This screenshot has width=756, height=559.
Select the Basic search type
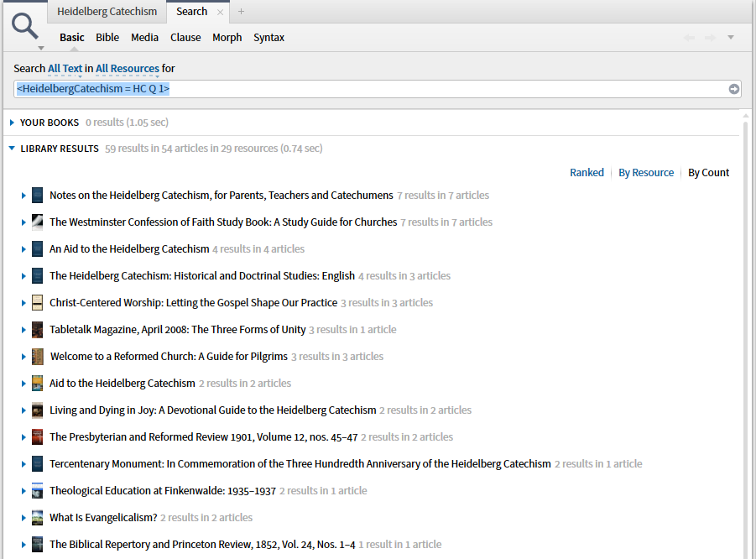click(x=72, y=38)
